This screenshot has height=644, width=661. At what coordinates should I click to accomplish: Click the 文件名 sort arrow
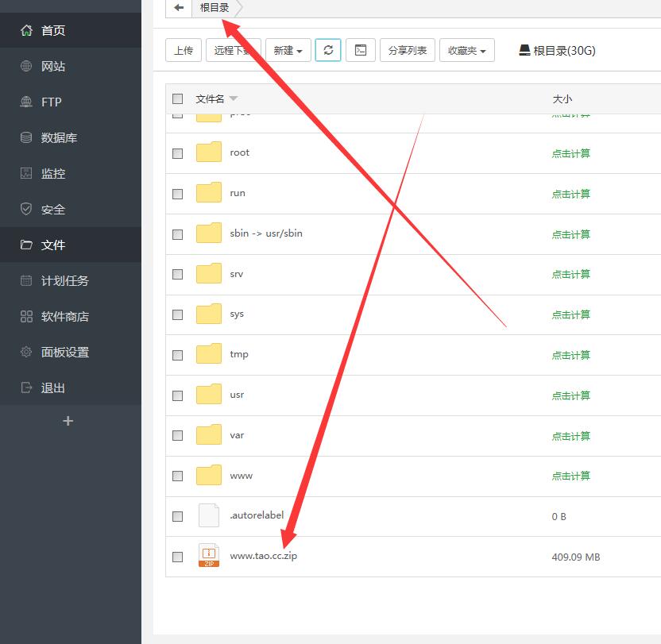pos(234,99)
